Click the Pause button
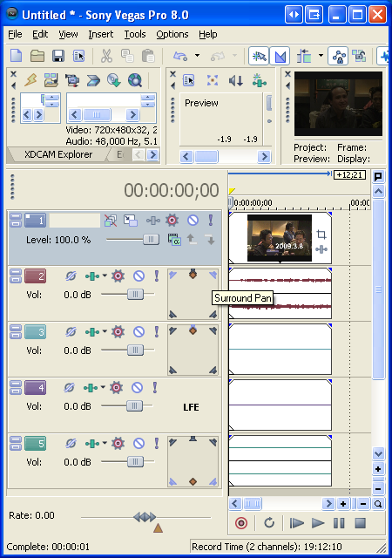 point(339,523)
